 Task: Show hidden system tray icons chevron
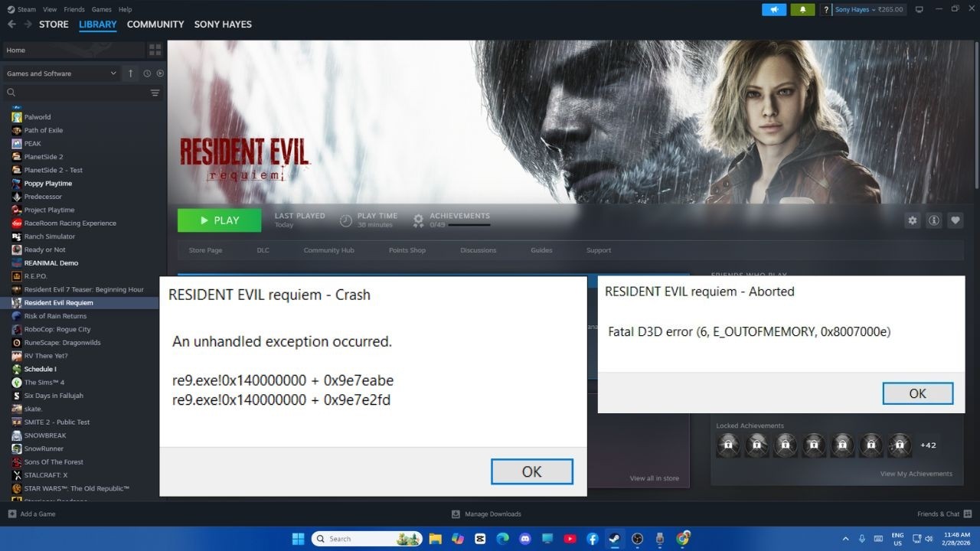pos(845,539)
